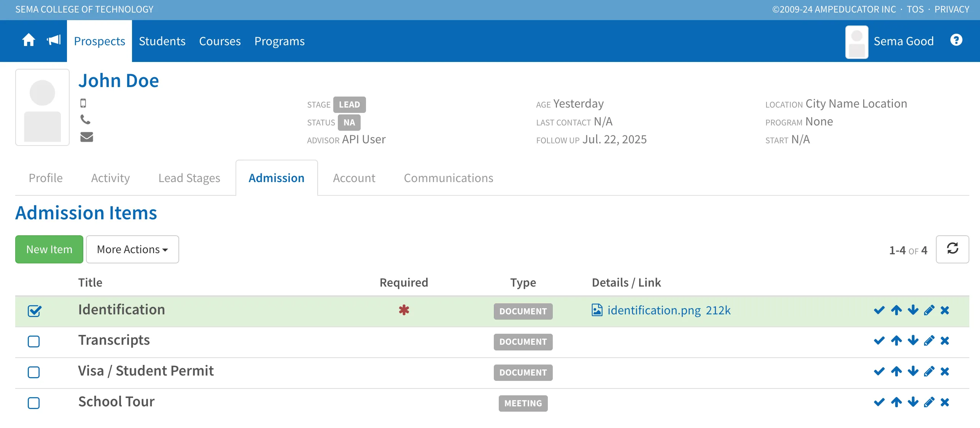Expand the More Actions dropdown
980x428 pixels.
point(132,249)
